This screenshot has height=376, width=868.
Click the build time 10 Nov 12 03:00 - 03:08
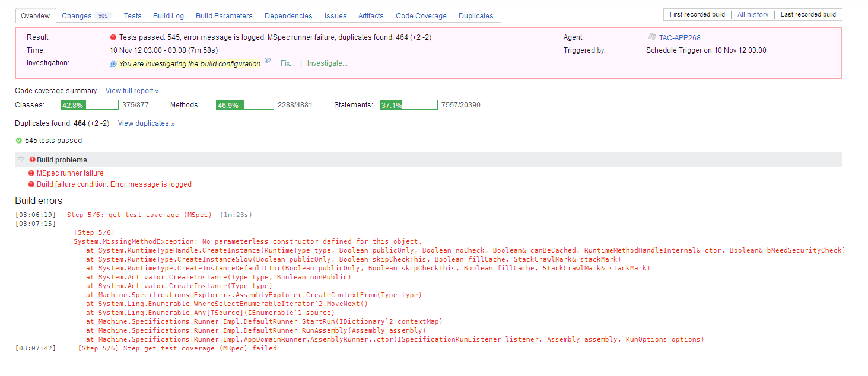[x=163, y=50]
